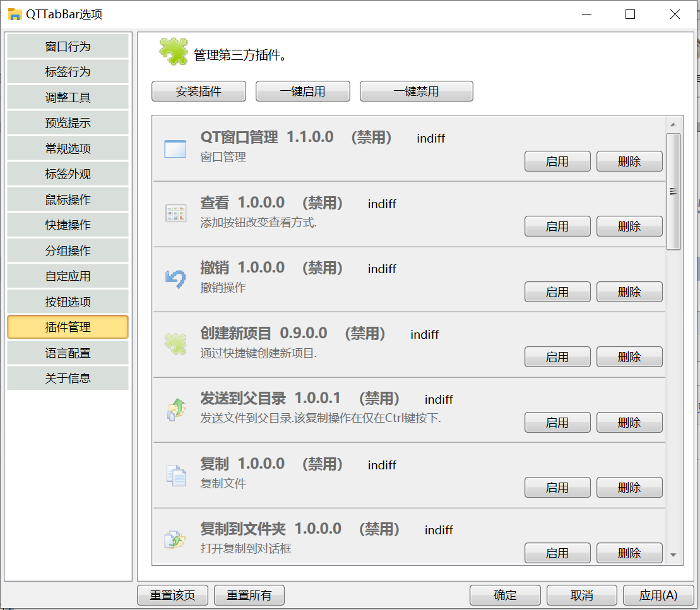Enable the QT窗口管理 plugin
This screenshot has height=610, width=700.
[557, 161]
